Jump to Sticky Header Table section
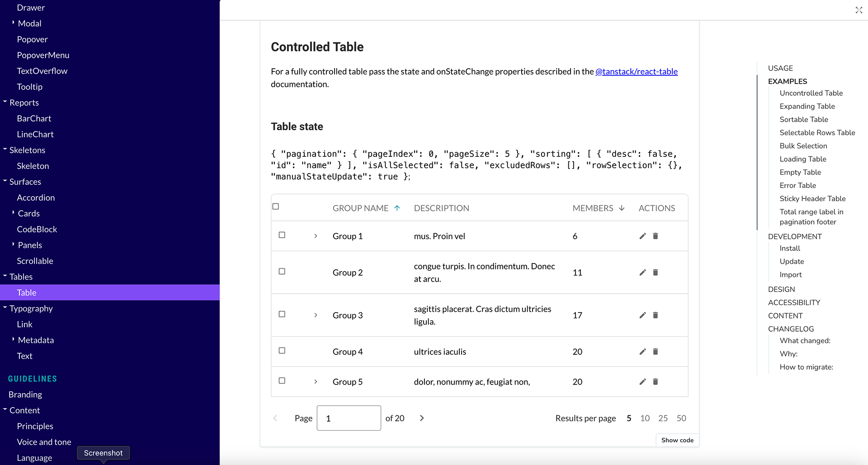Screen dimensions: 868x465 tap(812, 198)
